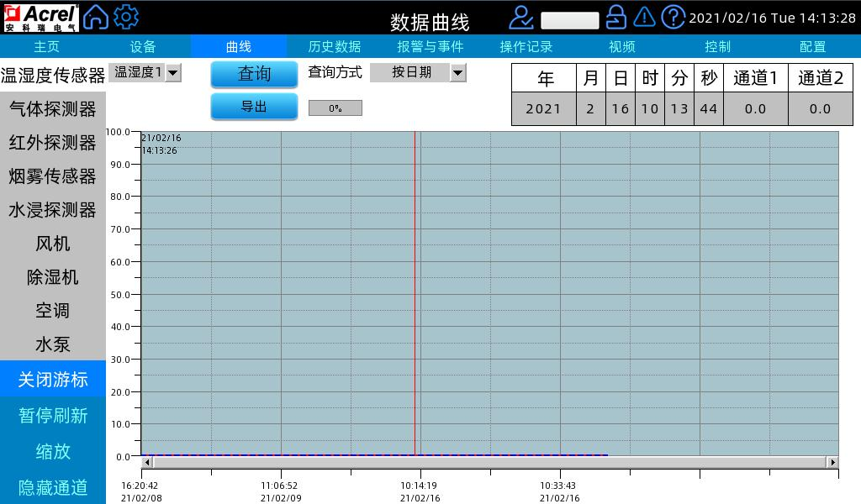This screenshot has height=504, width=861.
Task: Click the 通道2 column header
Action: point(821,78)
